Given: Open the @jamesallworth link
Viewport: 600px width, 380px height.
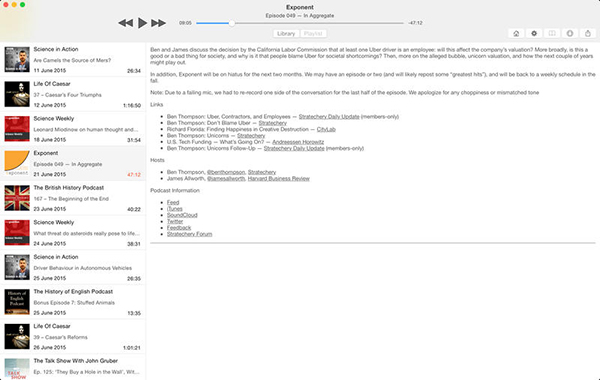Looking at the screenshot, I should (226, 178).
